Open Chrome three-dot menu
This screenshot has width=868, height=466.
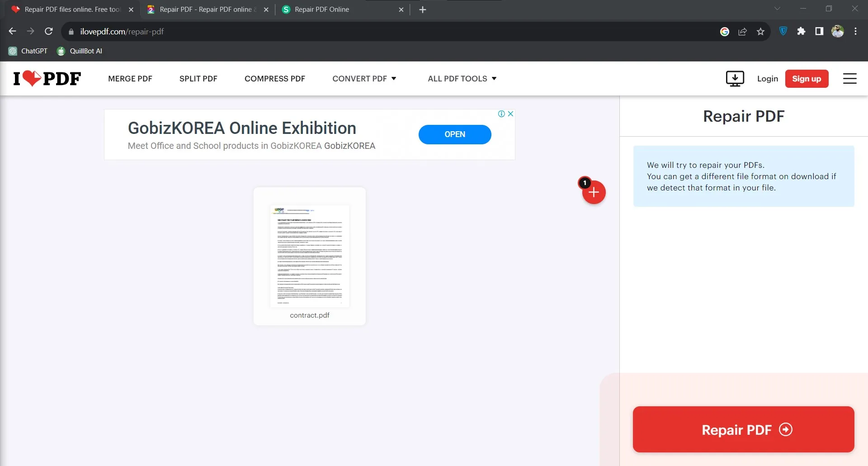pyautogui.click(x=855, y=31)
